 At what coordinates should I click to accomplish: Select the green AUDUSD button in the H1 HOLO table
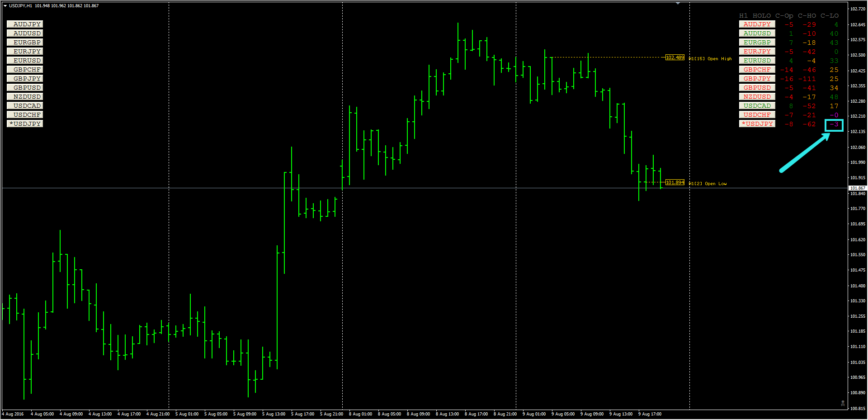coord(757,33)
